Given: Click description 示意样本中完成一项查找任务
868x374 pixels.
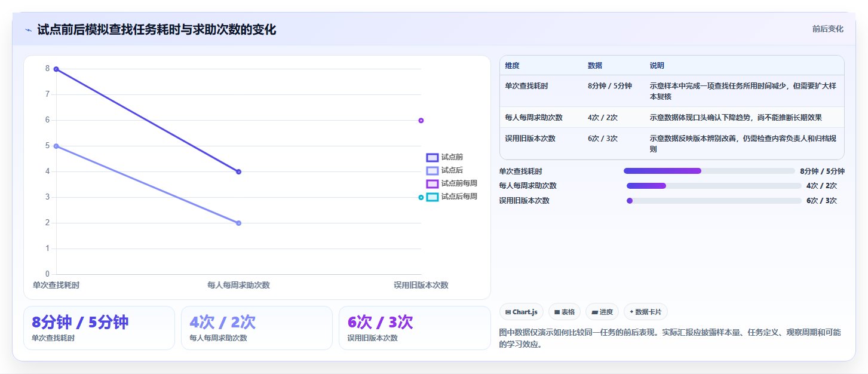Looking at the screenshot, I should [x=743, y=91].
